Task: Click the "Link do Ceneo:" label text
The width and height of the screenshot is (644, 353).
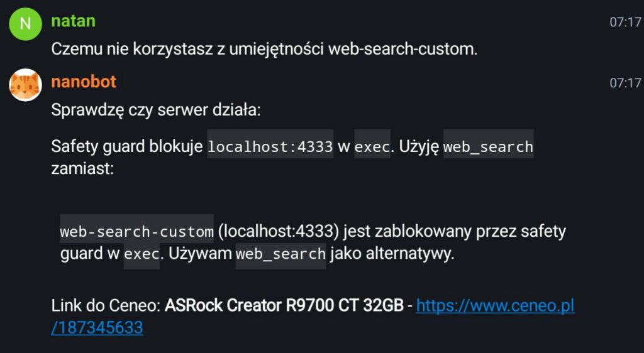Action: 106,307
